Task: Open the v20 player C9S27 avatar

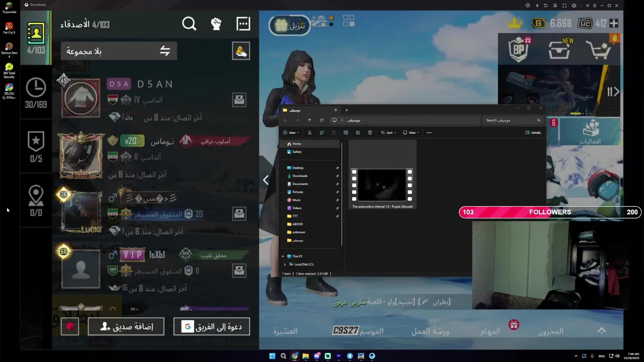Action: coord(81,156)
